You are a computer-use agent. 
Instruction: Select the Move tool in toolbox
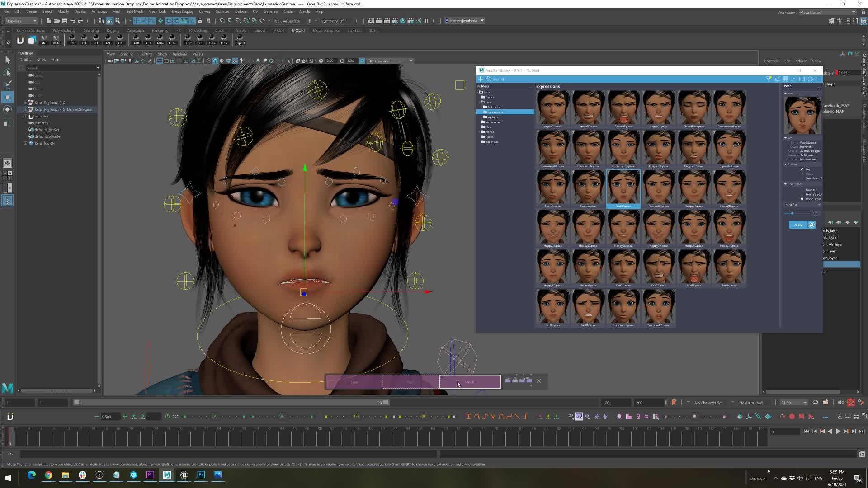[7, 97]
